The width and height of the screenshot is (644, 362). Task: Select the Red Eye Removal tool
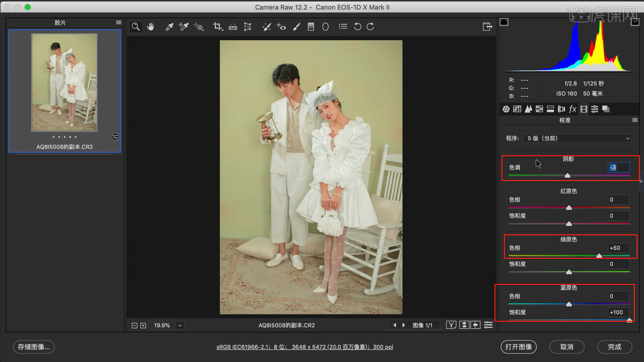tap(281, 27)
